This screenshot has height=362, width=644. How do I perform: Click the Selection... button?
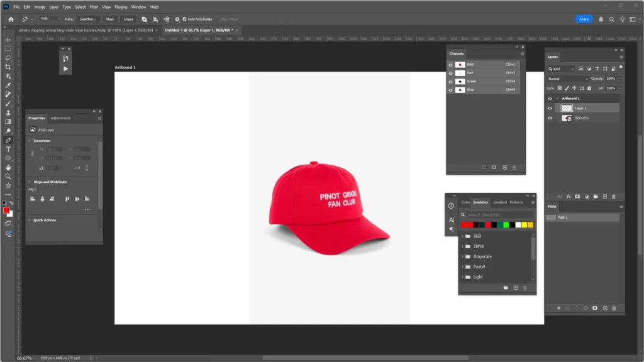pyautogui.click(x=87, y=19)
